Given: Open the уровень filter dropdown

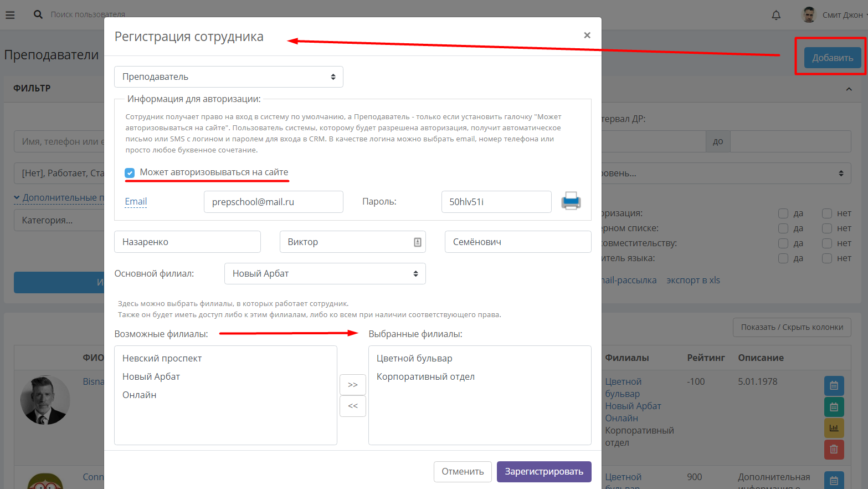Looking at the screenshot, I should [726, 174].
